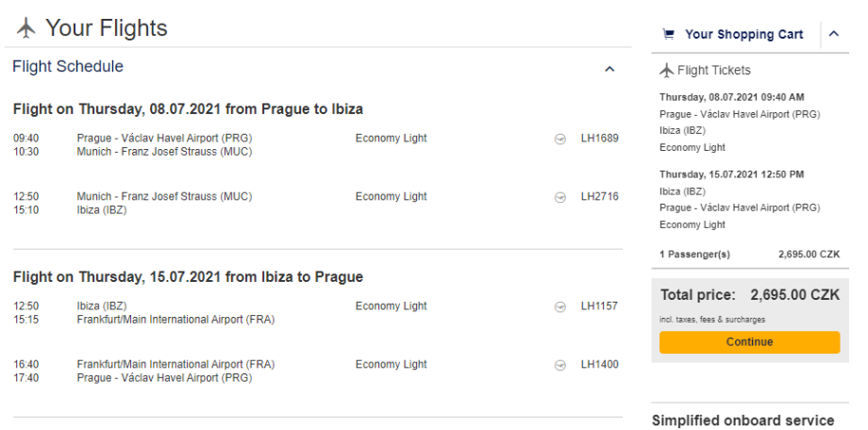Image resolution: width=868 pixels, height=430 pixels.
Task: Click Economy Light for the Munich to Ibiza leg
Action: pyautogui.click(x=391, y=196)
